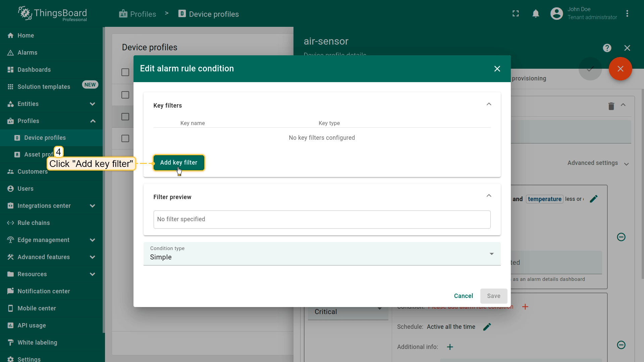This screenshot has height=362, width=644.
Task: Tick the last device profile checkbox
Action: [x=125, y=138]
